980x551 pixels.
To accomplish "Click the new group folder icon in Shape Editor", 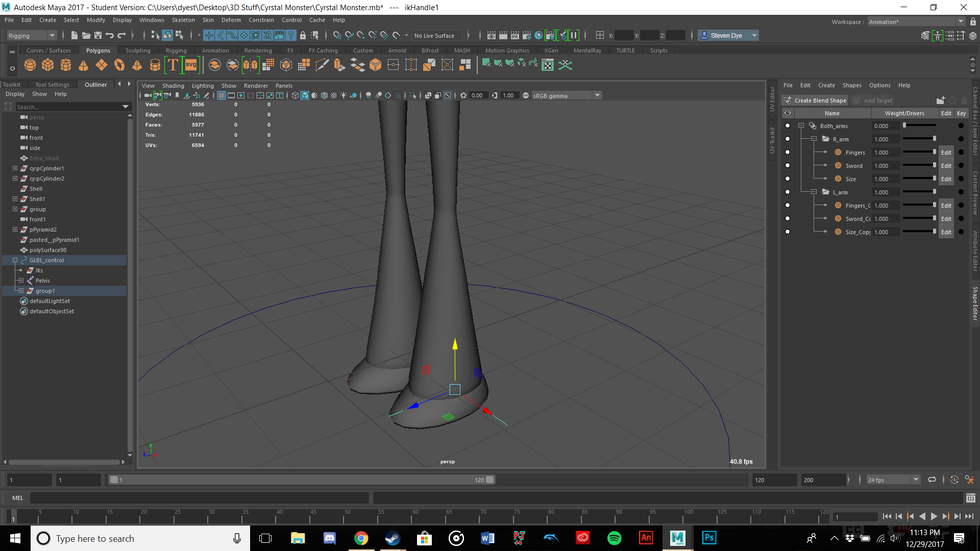I will (x=941, y=100).
